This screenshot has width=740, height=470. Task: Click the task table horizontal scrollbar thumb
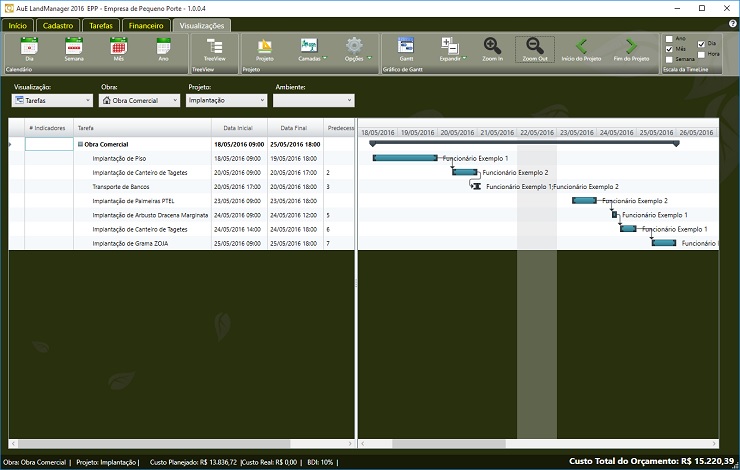click(154, 444)
